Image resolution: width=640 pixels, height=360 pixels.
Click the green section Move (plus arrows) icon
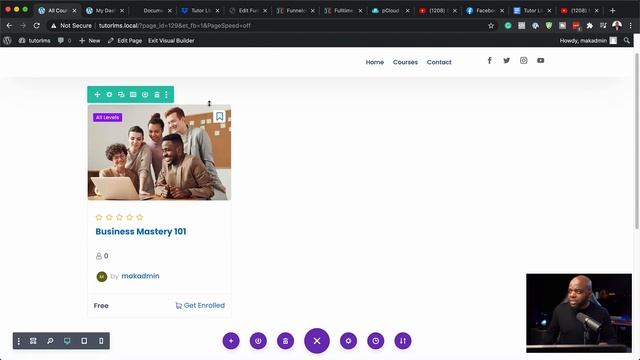(x=97, y=94)
